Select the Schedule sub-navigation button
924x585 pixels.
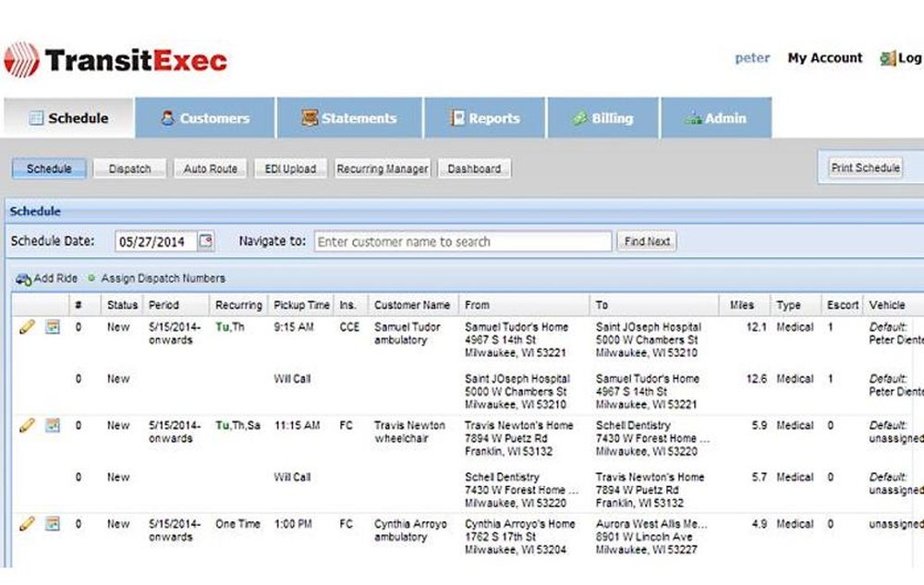(49, 168)
